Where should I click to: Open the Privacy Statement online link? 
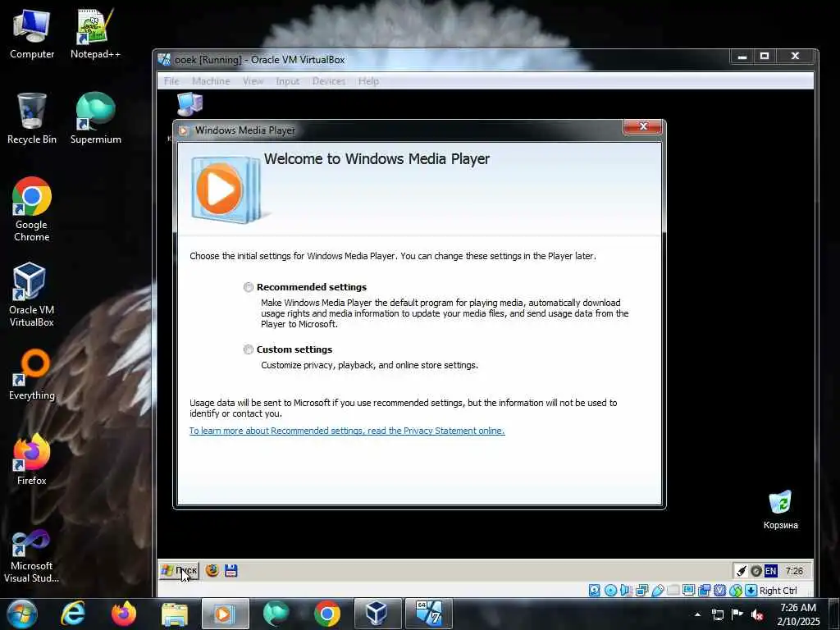tap(347, 431)
